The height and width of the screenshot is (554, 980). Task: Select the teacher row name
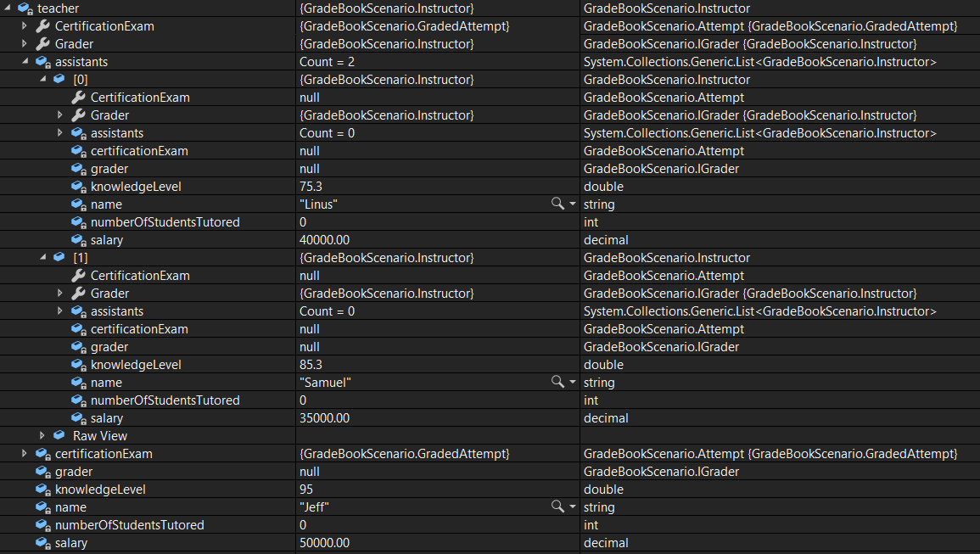pos(59,8)
